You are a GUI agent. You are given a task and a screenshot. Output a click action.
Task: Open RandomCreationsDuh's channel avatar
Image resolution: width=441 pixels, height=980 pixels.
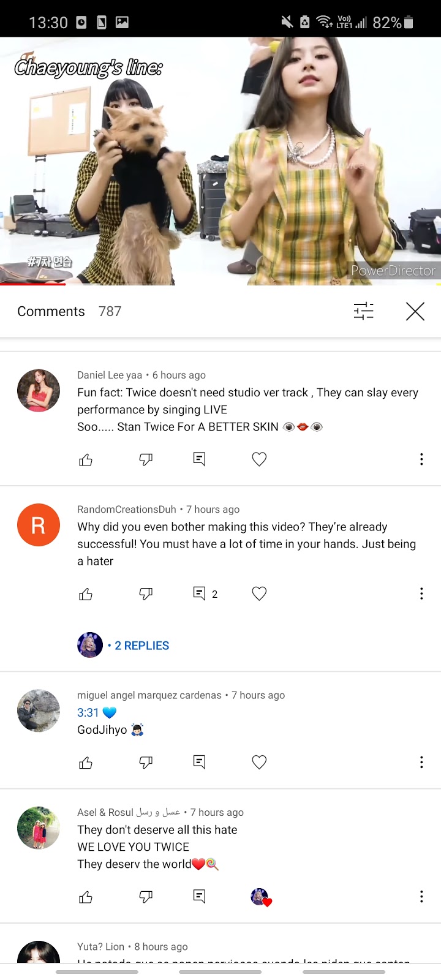point(39,525)
